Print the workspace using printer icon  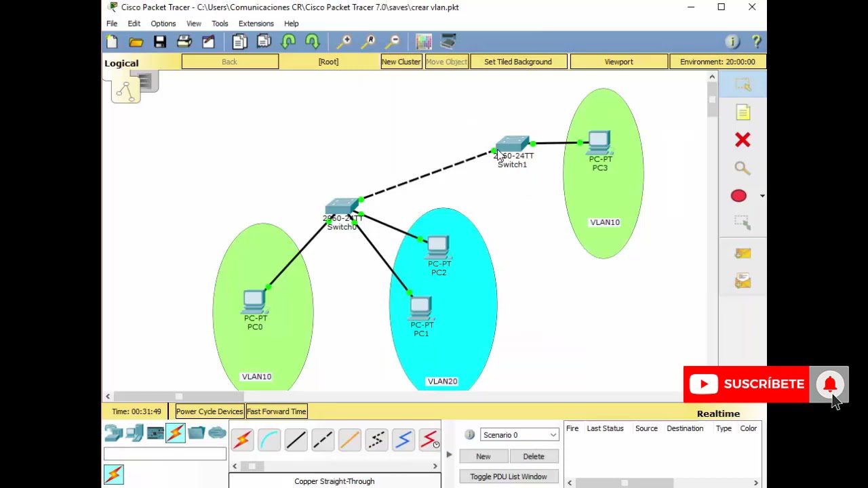coord(184,42)
